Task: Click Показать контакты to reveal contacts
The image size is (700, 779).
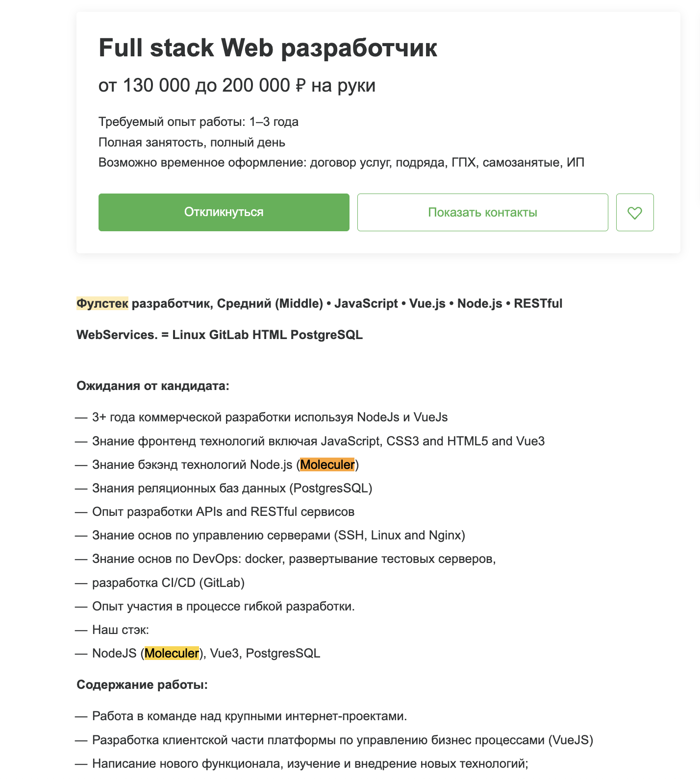Action: click(482, 212)
